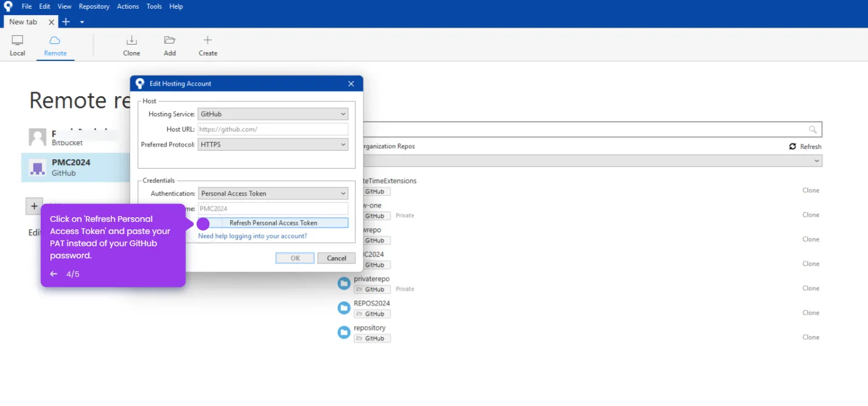Screen dimensions: 868x406
Task: Click the GitHub tag under REPOS2024
Action: click(x=372, y=314)
